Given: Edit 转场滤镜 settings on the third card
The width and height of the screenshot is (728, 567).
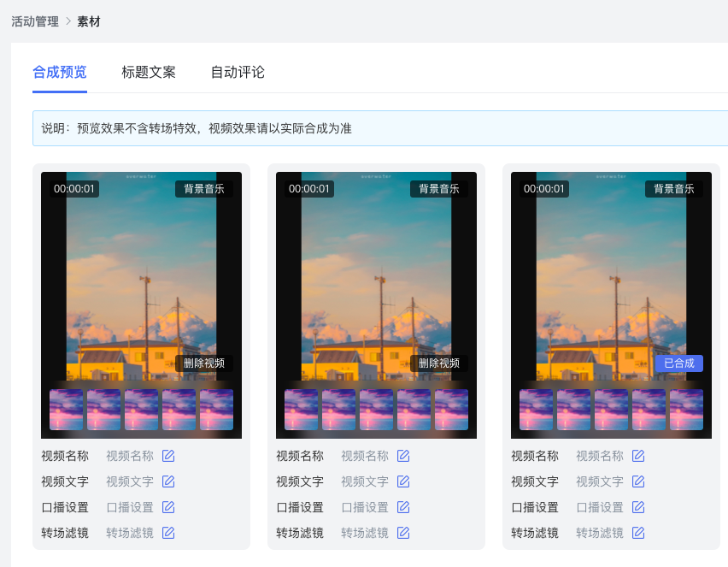Looking at the screenshot, I should pos(639,533).
